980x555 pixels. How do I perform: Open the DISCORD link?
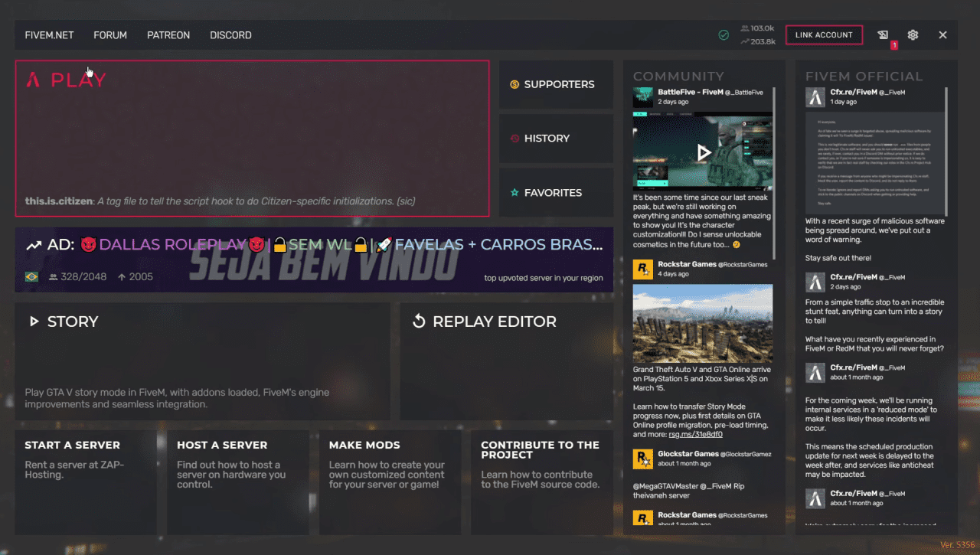tap(230, 35)
